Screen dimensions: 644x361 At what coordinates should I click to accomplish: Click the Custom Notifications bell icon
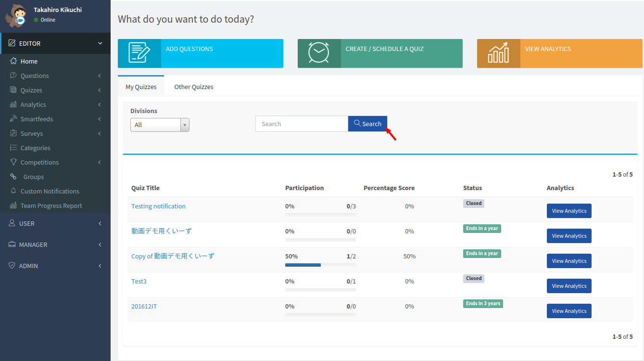(13, 191)
